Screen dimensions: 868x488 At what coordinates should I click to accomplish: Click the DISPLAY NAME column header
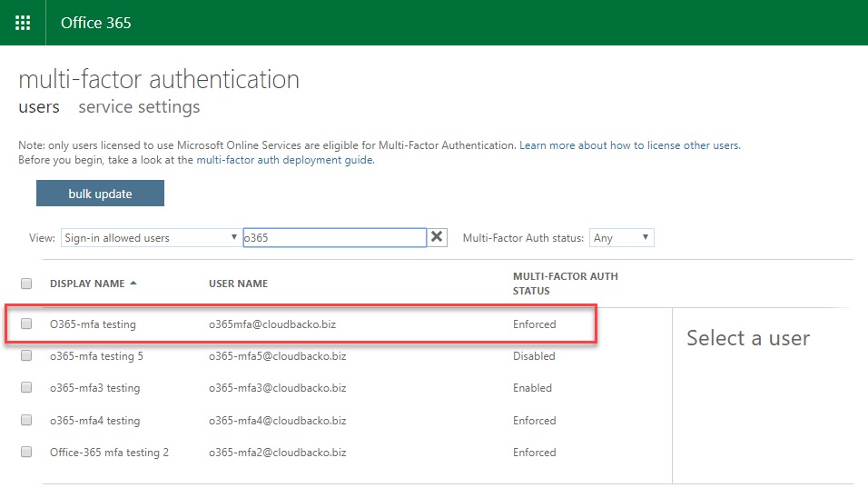[x=87, y=284]
